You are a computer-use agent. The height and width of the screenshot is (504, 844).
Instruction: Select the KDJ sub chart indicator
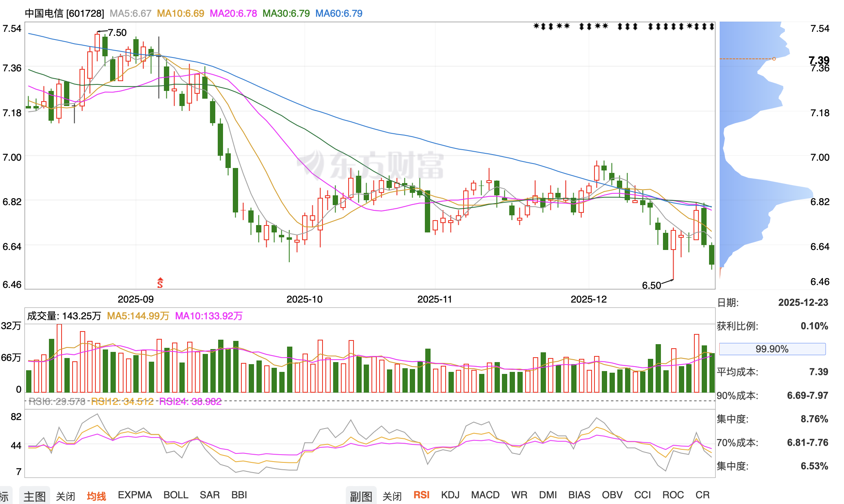[450, 495]
